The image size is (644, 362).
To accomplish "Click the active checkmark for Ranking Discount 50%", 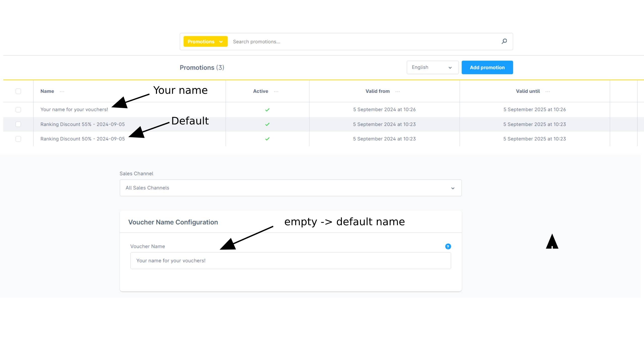I will [x=267, y=139].
